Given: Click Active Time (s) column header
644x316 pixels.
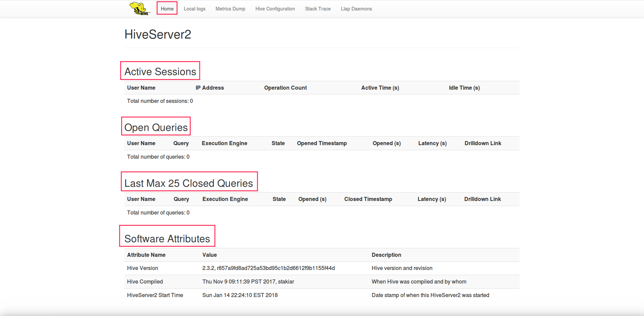Looking at the screenshot, I should tap(380, 88).
